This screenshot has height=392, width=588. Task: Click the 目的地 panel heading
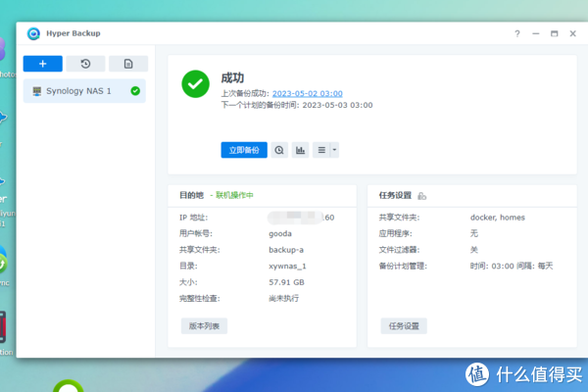point(192,195)
